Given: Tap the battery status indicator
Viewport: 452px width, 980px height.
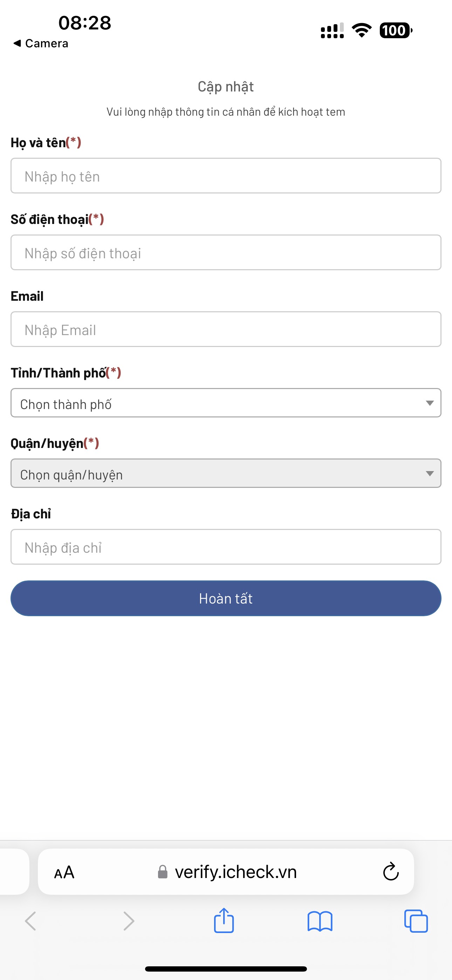Looking at the screenshot, I should tap(396, 30).
